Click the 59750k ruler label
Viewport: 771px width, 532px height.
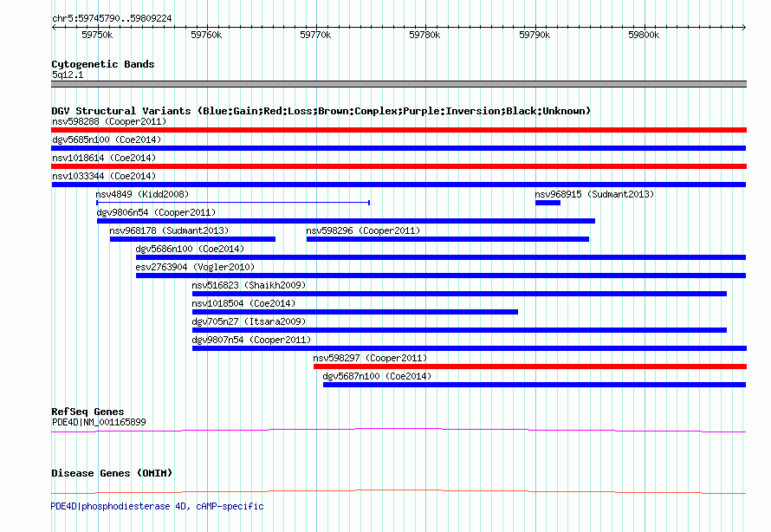click(x=97, y=35)
